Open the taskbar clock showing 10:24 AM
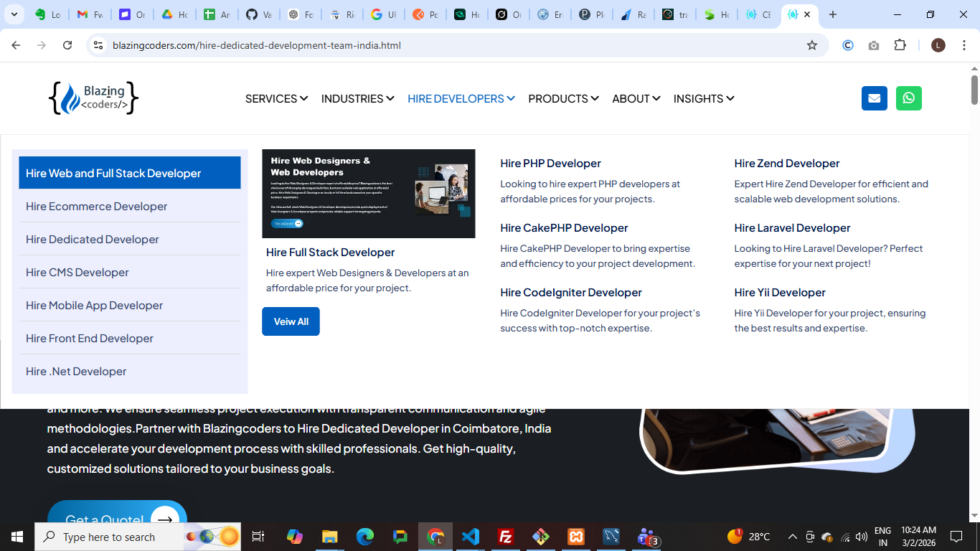The width and height of the screenshot is (980, 551). pos(919,537)
